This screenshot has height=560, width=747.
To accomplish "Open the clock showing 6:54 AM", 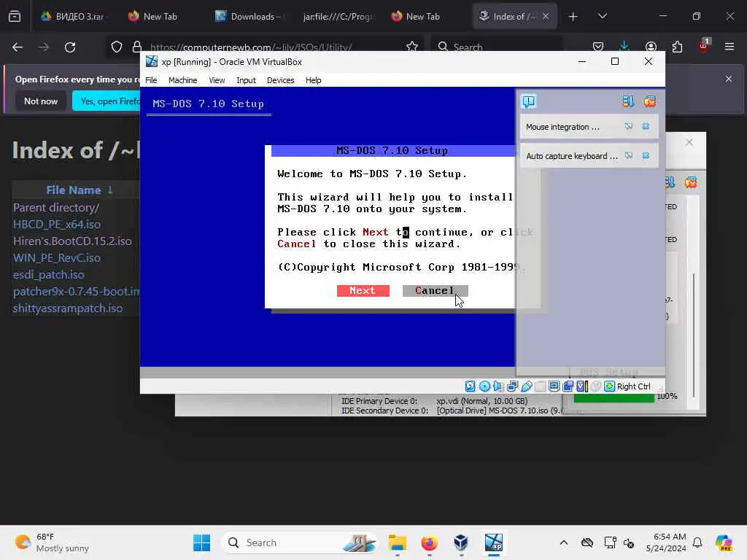I will [x=666, y=542].
